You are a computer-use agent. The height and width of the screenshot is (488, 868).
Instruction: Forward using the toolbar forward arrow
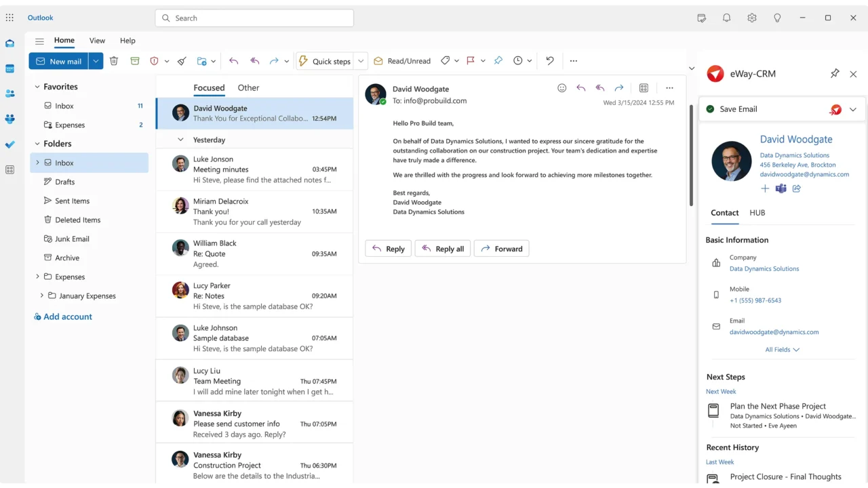tap(274, 61)
